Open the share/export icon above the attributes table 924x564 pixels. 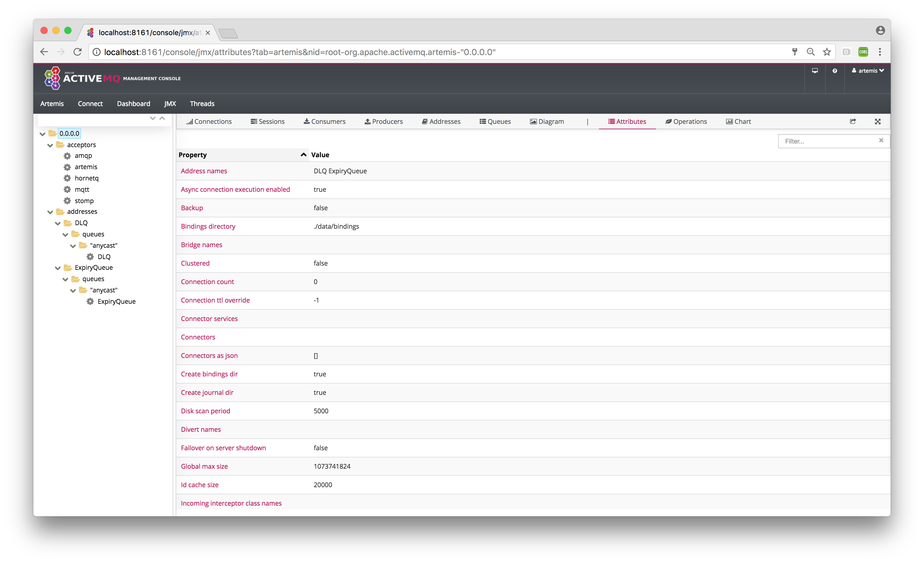click(x=853, y=121)
